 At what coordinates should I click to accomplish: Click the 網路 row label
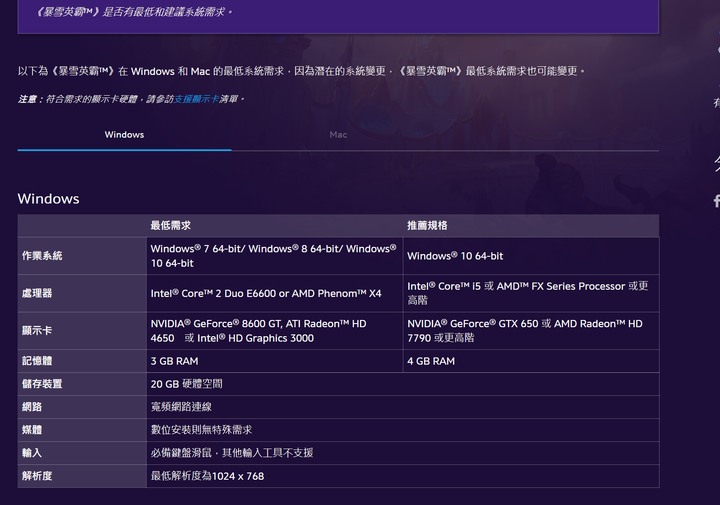coord(82,407)
